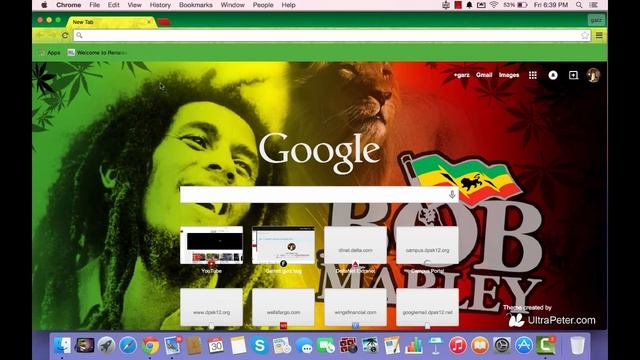The image size is (640, 360).
Task: Launch iTunes from the Dock
Action: [x=458, y=345]
